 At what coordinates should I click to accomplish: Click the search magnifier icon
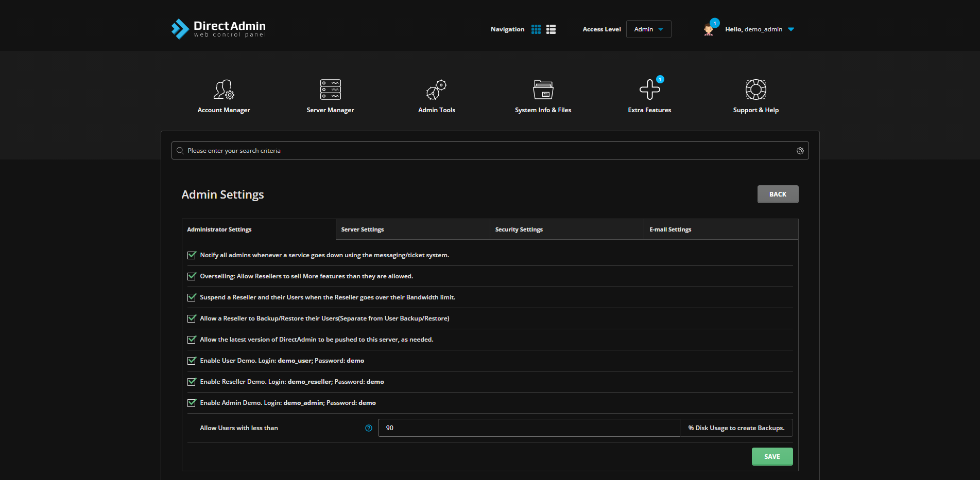[x=180, y=151]
